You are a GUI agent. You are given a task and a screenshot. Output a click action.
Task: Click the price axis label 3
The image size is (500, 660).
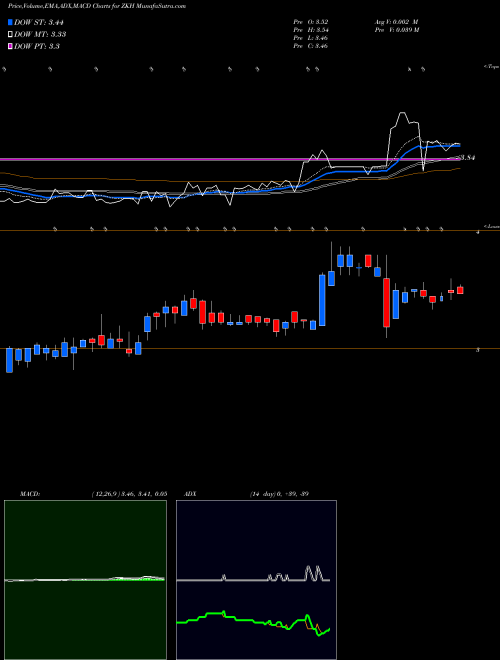478,350
